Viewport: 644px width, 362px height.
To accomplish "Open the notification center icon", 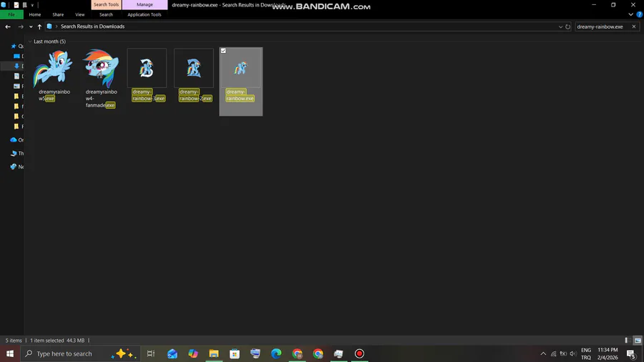I will click(x=631, y=353).
